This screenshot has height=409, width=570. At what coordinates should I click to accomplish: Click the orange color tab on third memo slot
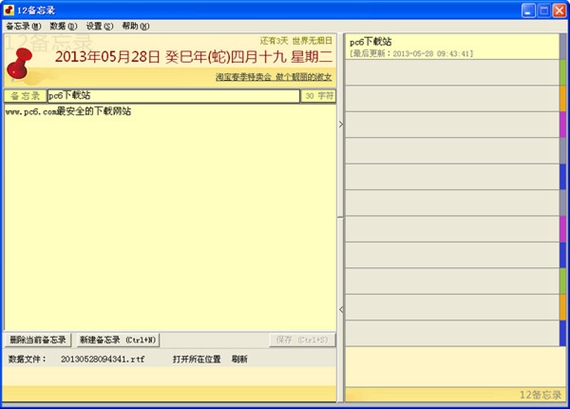coord(563,99)
